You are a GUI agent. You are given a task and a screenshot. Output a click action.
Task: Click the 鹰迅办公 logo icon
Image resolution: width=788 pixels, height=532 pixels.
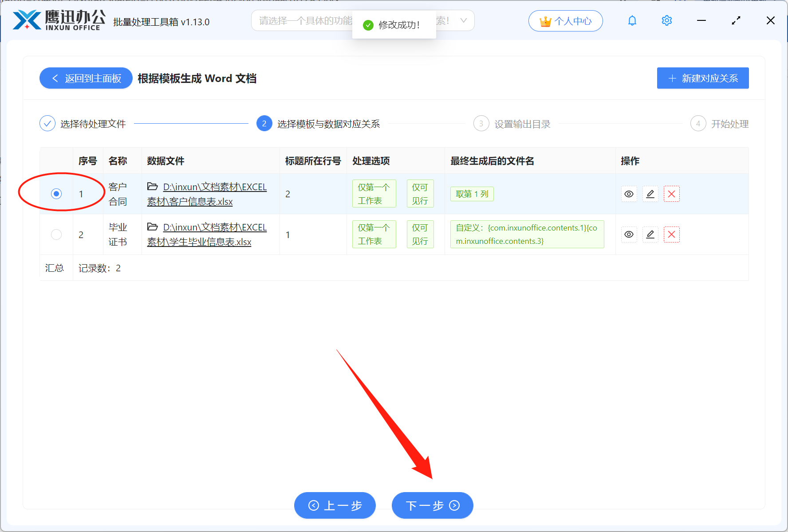[x=28, y=20]
